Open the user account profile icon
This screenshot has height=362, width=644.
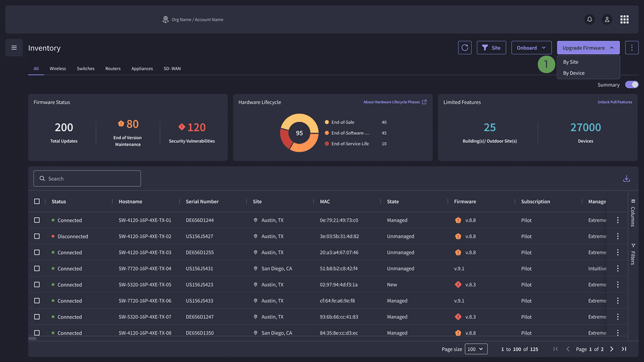607,19
